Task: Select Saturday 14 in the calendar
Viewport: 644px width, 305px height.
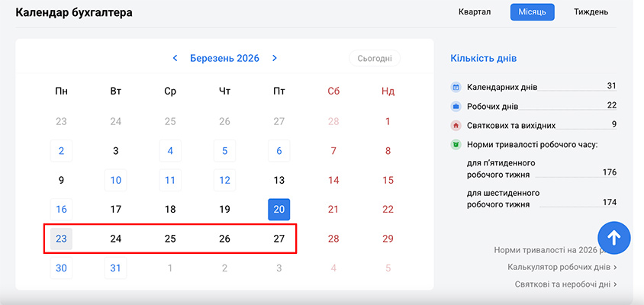Action: click(333, 181)
